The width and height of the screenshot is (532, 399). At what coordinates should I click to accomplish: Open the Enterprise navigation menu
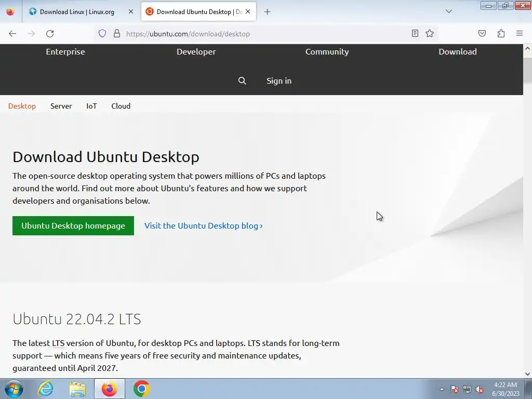click(65, 51)
